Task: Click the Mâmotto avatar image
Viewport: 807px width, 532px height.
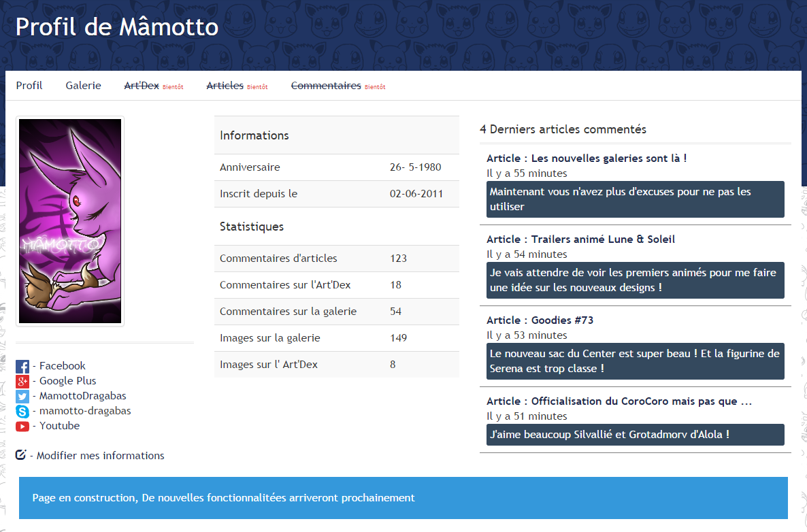Action: [x=70, y=221]
